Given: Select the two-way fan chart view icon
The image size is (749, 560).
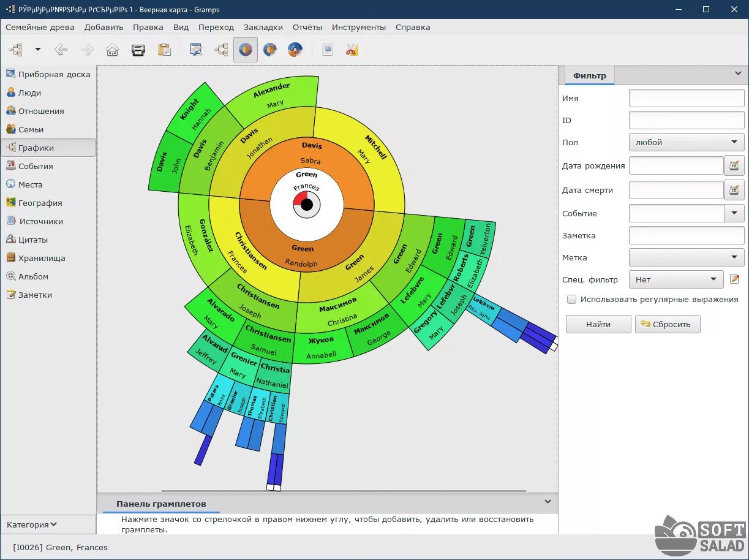Looking at the screenshot, I should [x=295, y=50].
